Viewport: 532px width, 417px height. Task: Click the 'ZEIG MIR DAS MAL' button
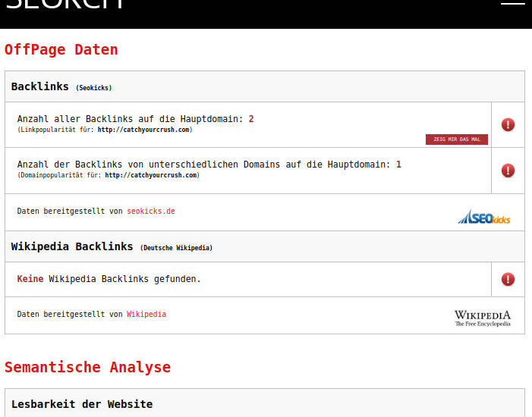(x=457, y=140)
